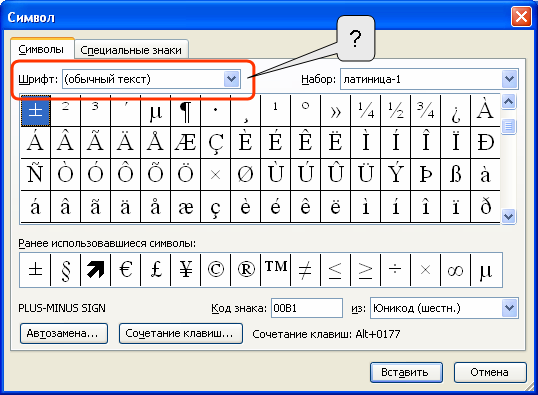538x395 pixels.
Task: Click the Автозамена… button
Action: coord(64,333)
